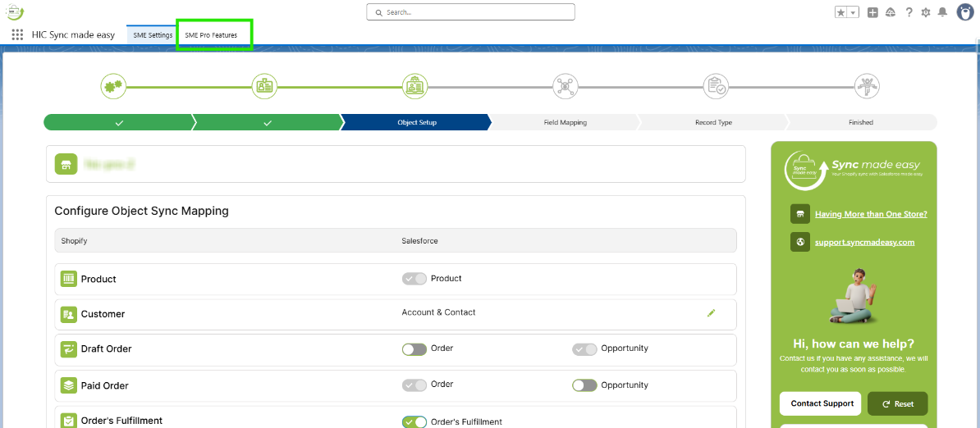Click into the Search field
The image size is (980, 428).
470,11
